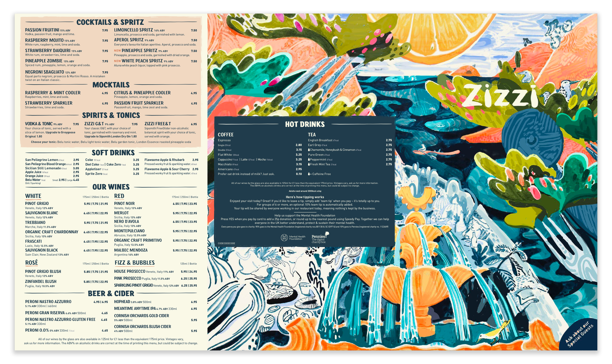612x364 pixels.
Task: Click the Belu Water soft drink
Action: pyautogui.click(x=33, y=180)
